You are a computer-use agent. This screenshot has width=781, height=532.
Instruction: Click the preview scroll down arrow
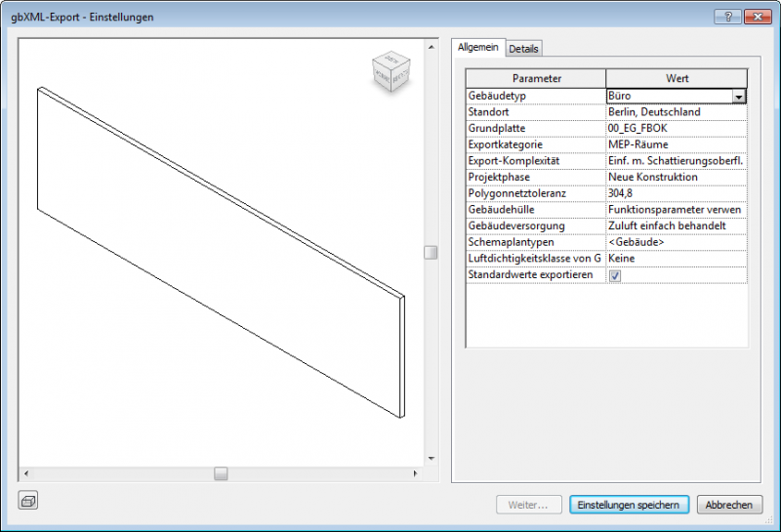[431, 457]
